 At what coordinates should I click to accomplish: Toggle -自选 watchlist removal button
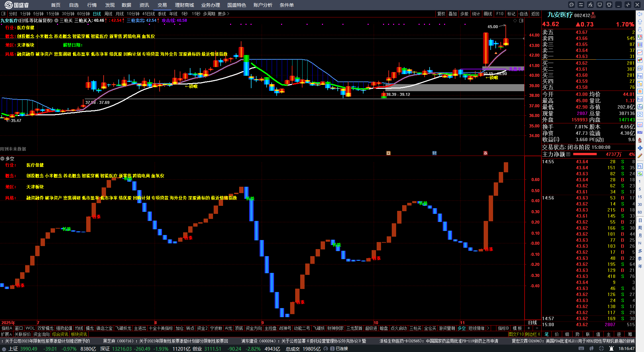(x=523, y=14)
